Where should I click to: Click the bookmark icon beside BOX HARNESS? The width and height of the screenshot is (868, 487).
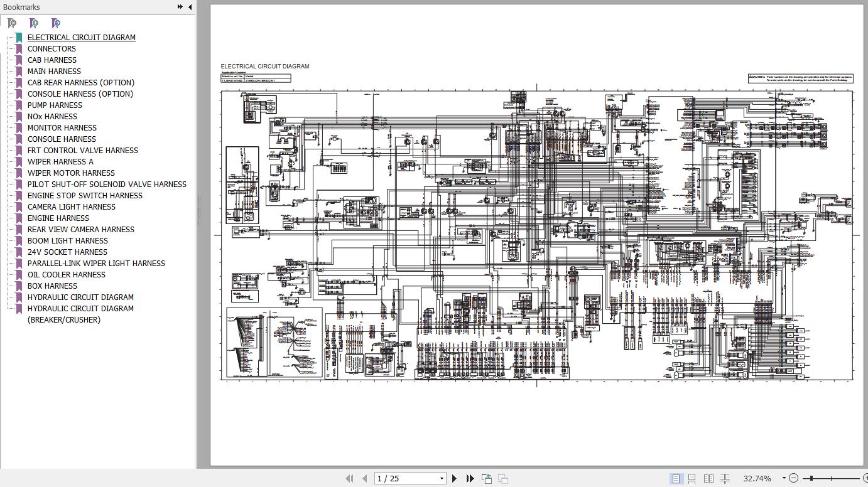click(x=19, y=286)
